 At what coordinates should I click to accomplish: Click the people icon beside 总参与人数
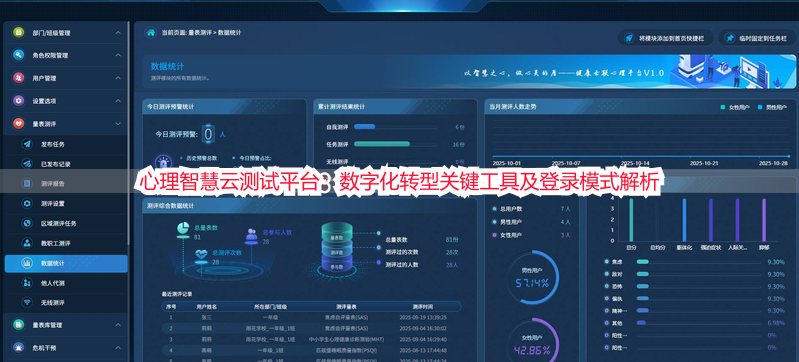pyautogui.click(x=251, y=235)
